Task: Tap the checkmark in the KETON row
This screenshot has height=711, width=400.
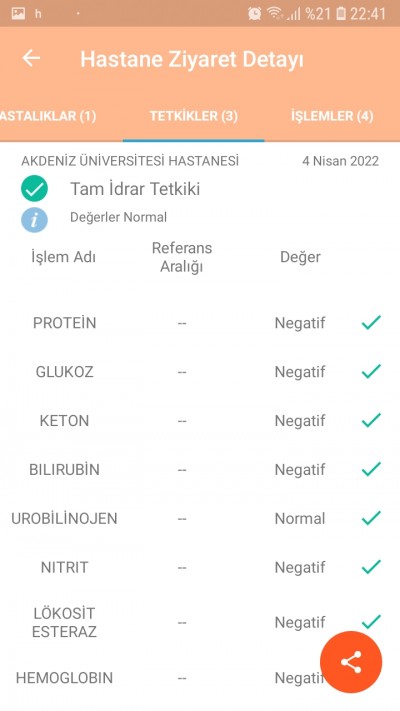Action: tap(371, 420)
